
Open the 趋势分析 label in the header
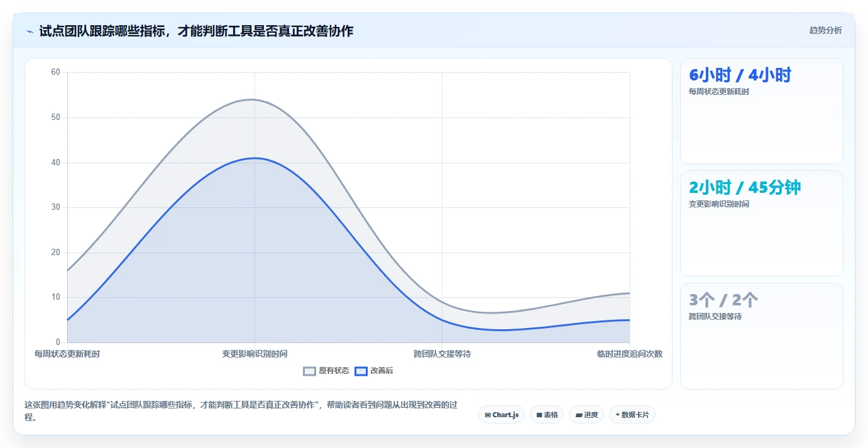[825, 30]
